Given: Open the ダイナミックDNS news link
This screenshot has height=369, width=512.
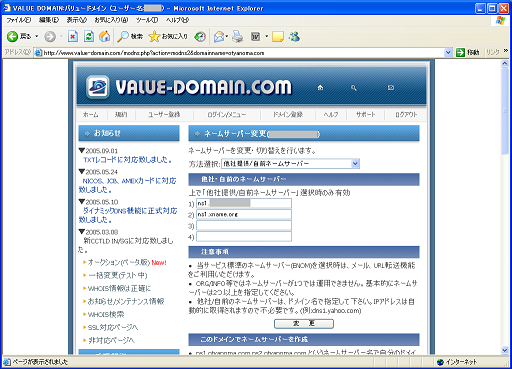Looking at the screenshot, I should tap(128, 215).
